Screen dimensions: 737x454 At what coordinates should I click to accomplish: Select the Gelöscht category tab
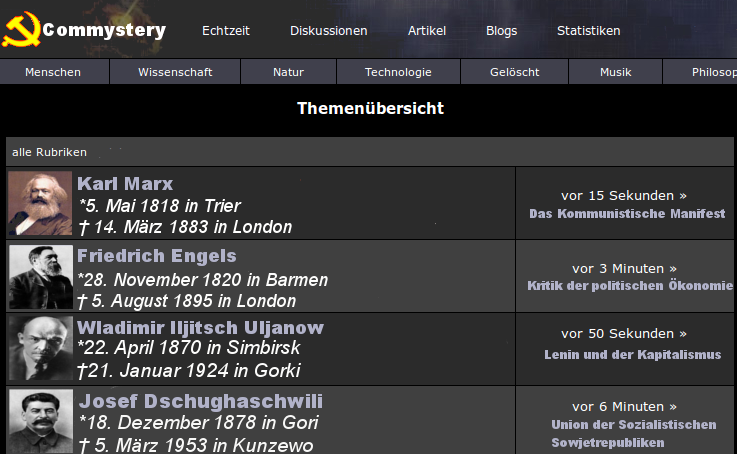[515, 72]
